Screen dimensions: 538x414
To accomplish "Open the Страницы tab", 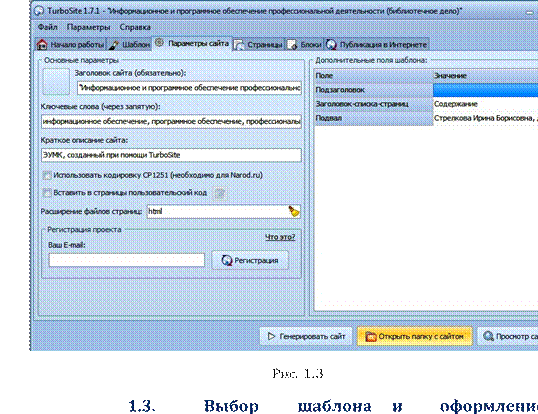I will pos(259,45).
